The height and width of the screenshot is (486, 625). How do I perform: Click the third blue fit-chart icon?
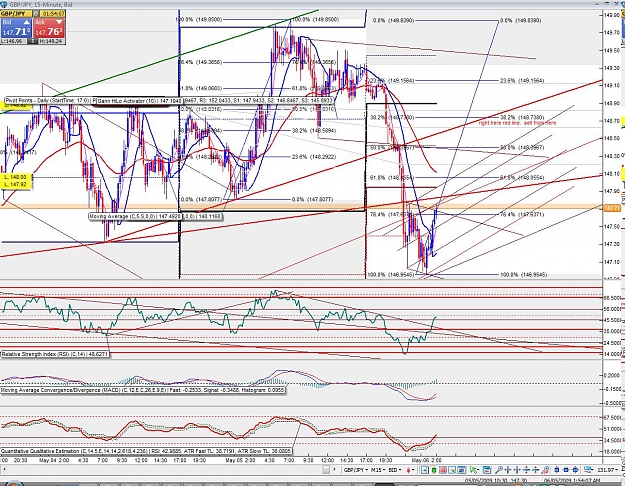[x=576, y=470]
